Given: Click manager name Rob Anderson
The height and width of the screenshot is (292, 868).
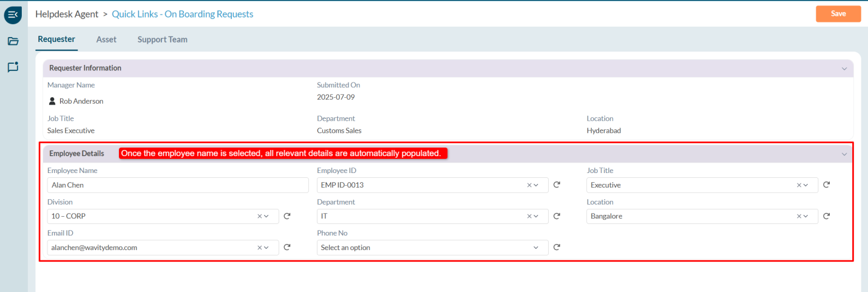Looking at the screenshot, I should pyautogui.click(x=81, y=101).
